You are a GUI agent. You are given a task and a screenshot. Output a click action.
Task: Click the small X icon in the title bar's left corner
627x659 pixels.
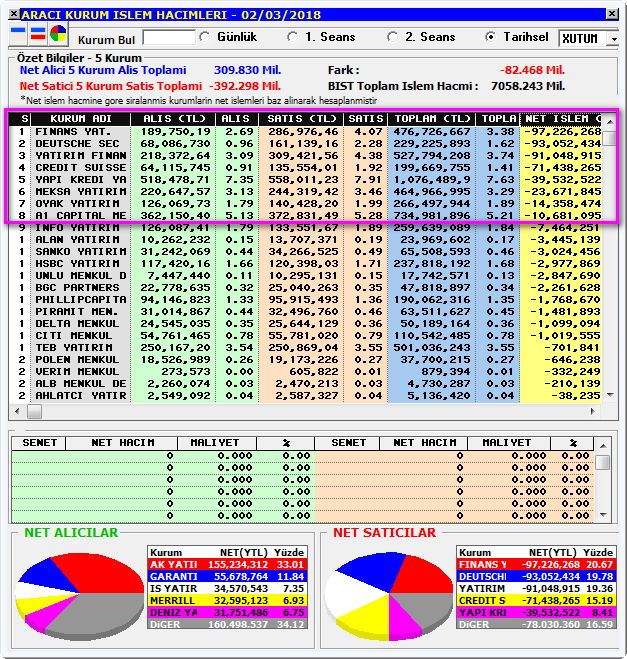point(13,14)
